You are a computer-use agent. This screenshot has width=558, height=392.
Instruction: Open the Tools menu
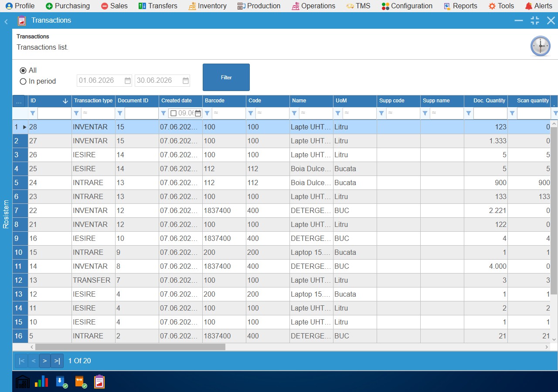pos(501,6)
